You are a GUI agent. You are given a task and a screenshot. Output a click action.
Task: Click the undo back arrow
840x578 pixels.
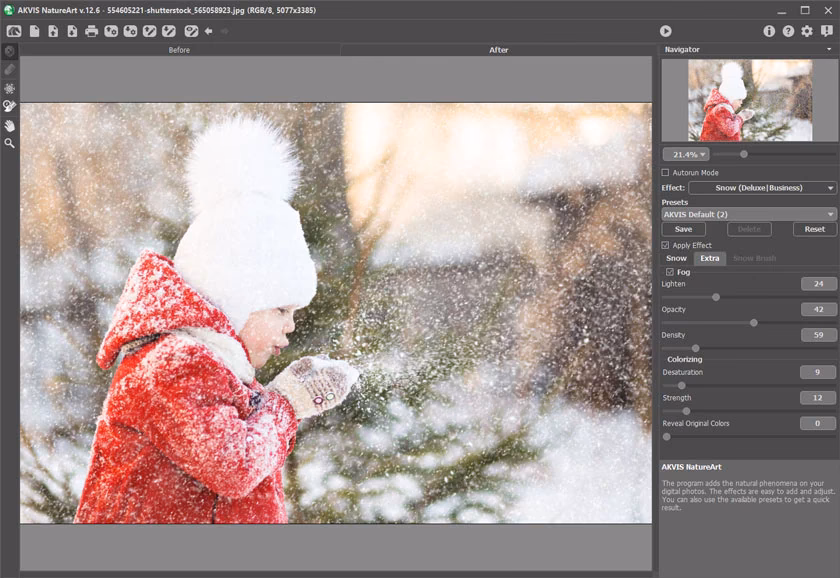pos(208,31)
